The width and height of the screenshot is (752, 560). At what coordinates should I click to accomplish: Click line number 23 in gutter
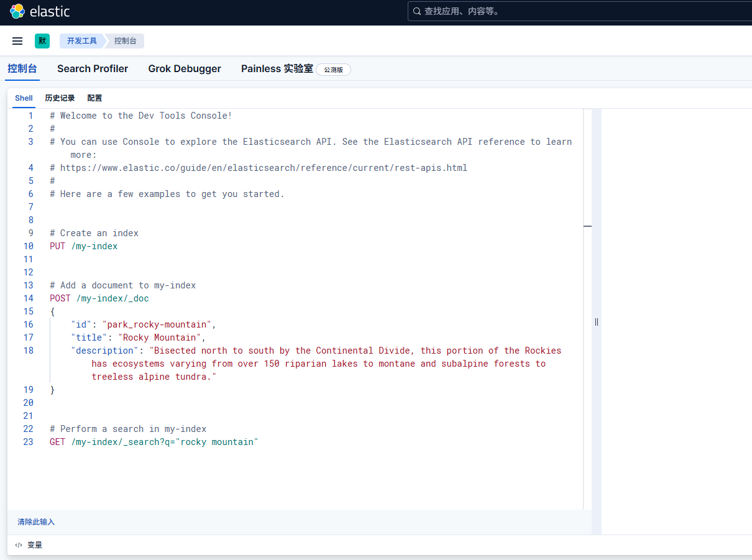click(28, 442)
